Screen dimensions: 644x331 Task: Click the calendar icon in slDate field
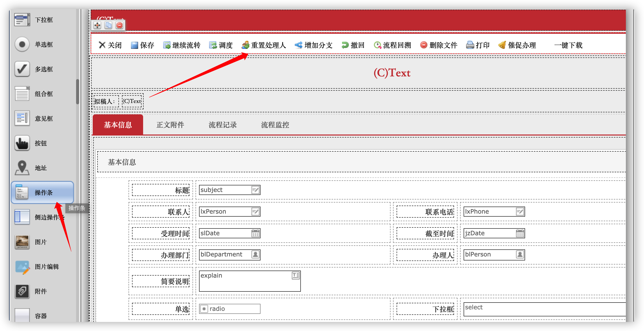pyautogui.click(x=255, y=233)
